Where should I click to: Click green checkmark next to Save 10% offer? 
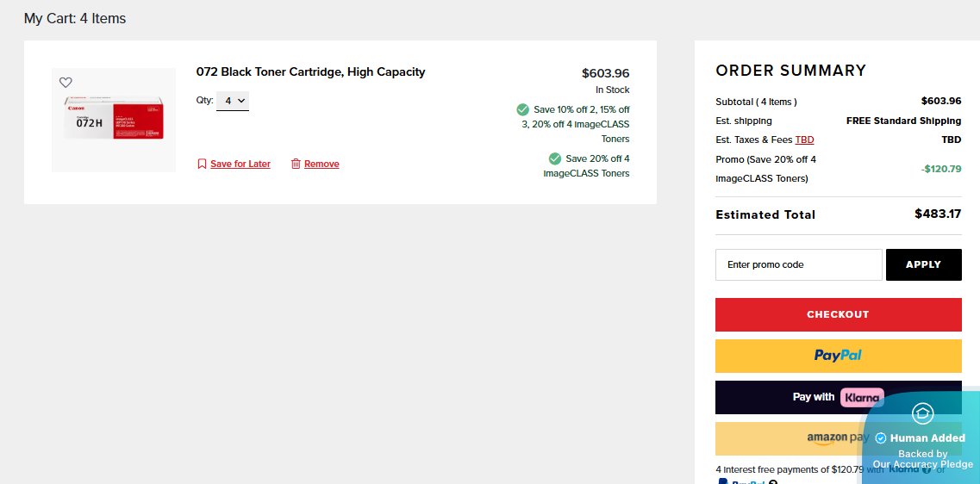pyautogui.click(x=522, y=109)
